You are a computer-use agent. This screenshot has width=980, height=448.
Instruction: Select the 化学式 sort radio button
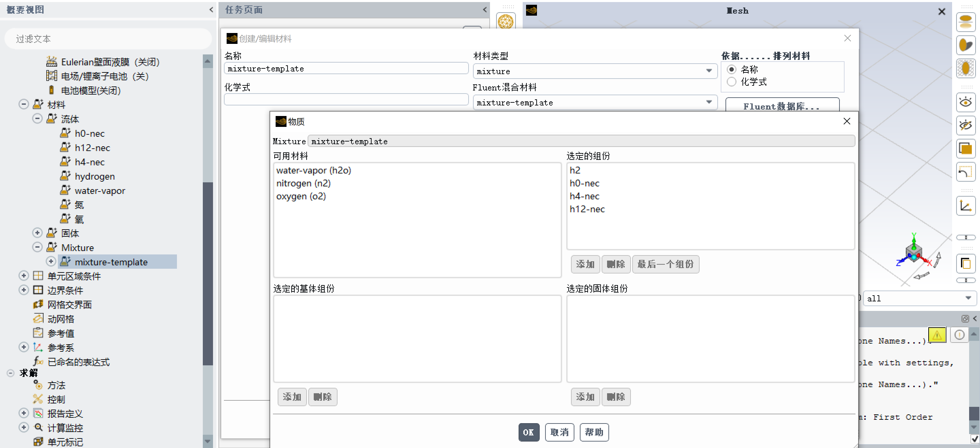[731, 82]
